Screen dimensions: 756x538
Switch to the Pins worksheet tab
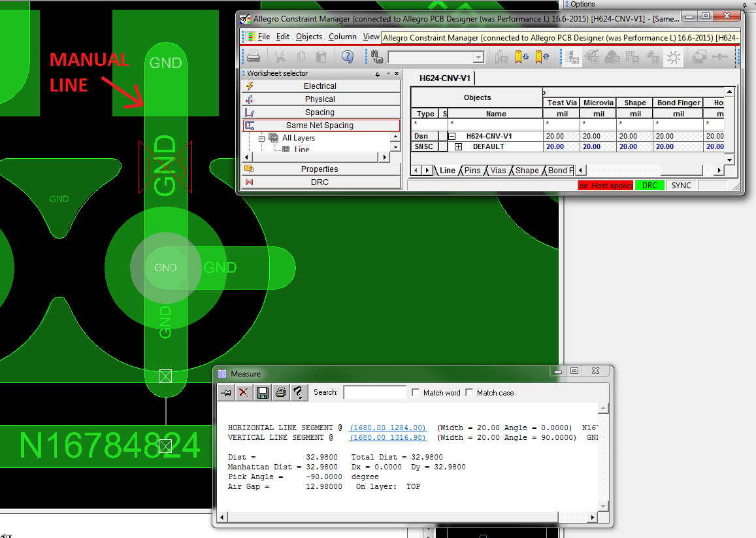click(472, 171)
